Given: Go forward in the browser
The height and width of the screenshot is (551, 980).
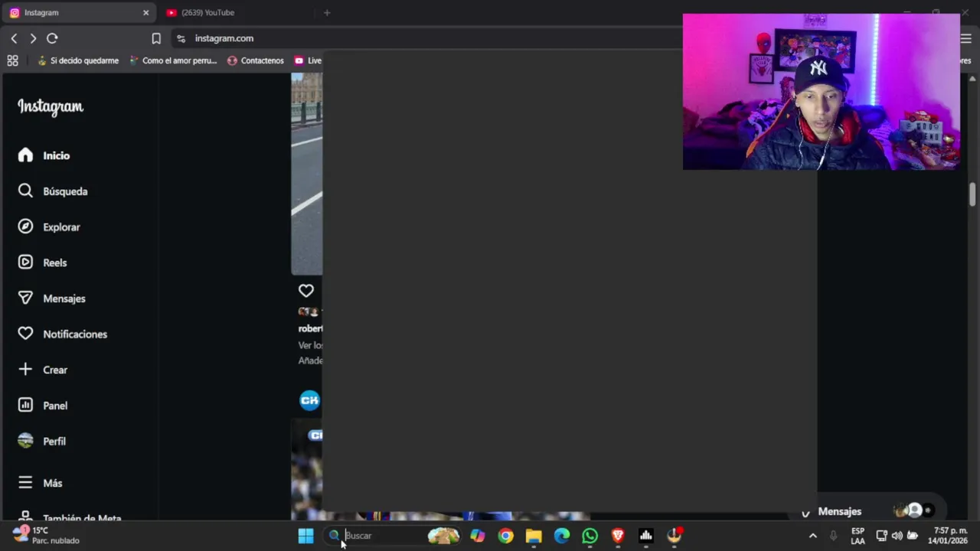Looking at the screenshot, I should tap(33, 38).
